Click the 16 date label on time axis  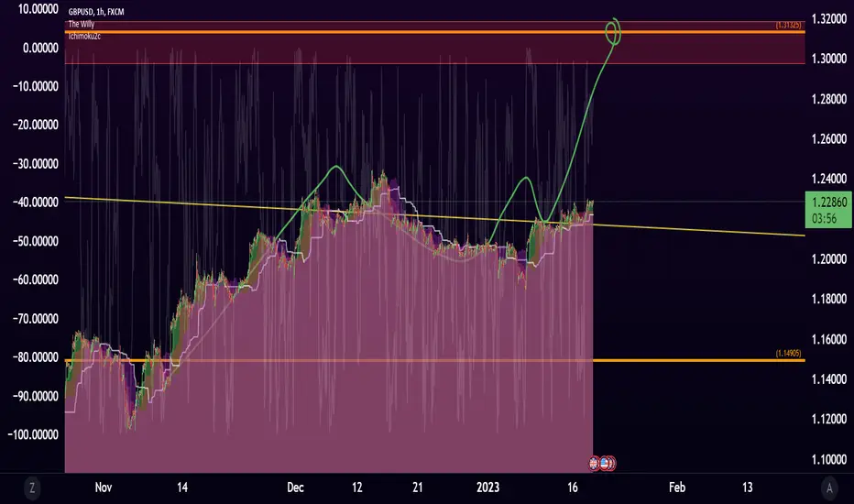pos(573,488)
